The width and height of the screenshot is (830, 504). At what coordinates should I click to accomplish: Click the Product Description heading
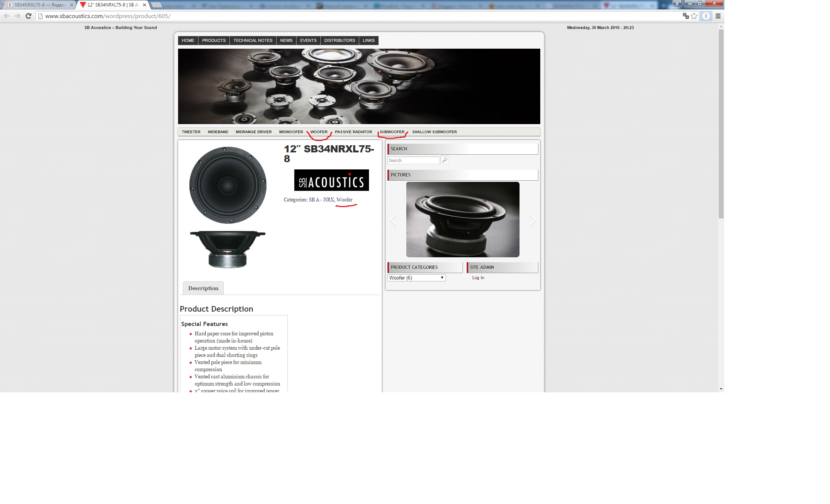pyautogui.click(x=216, y=309)
